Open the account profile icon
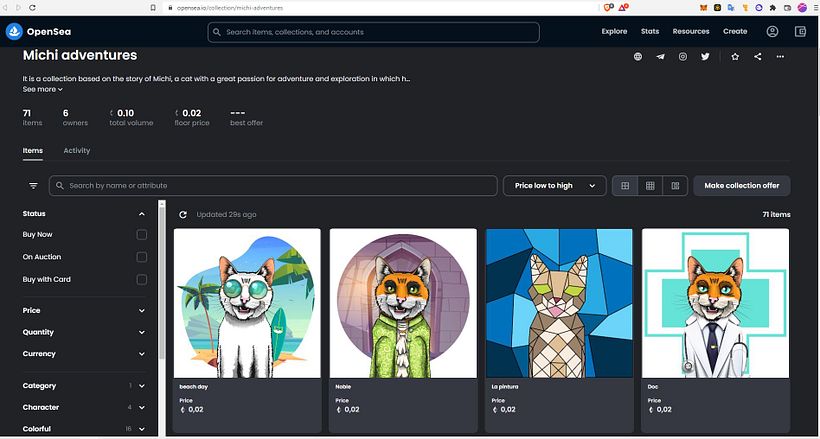Screen dimensions: 820x439 772,31
